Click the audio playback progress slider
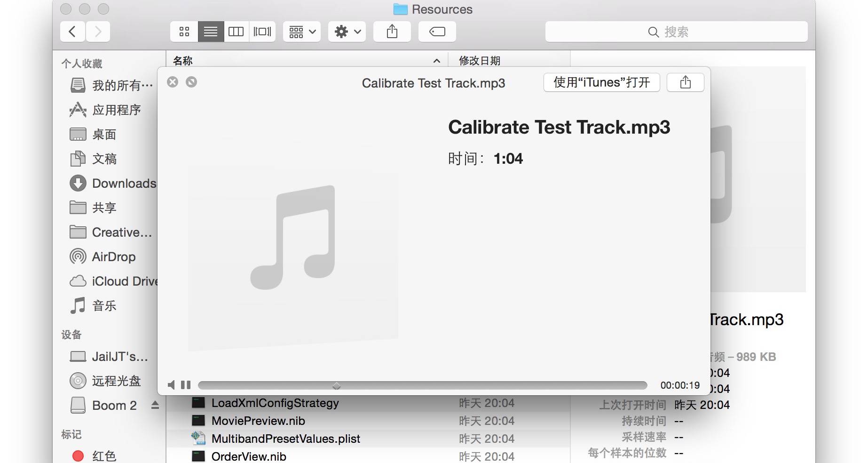Viewport: 868px width, 463px height. coord(422,385)
